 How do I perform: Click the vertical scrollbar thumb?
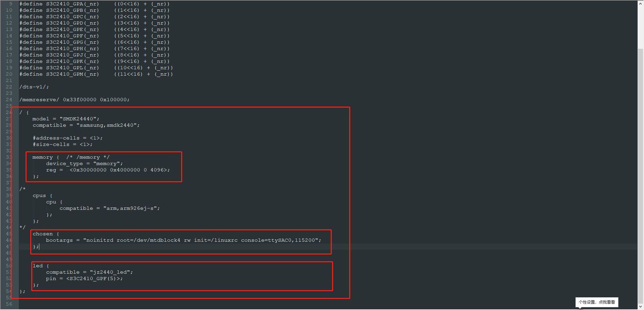point(640,177)
